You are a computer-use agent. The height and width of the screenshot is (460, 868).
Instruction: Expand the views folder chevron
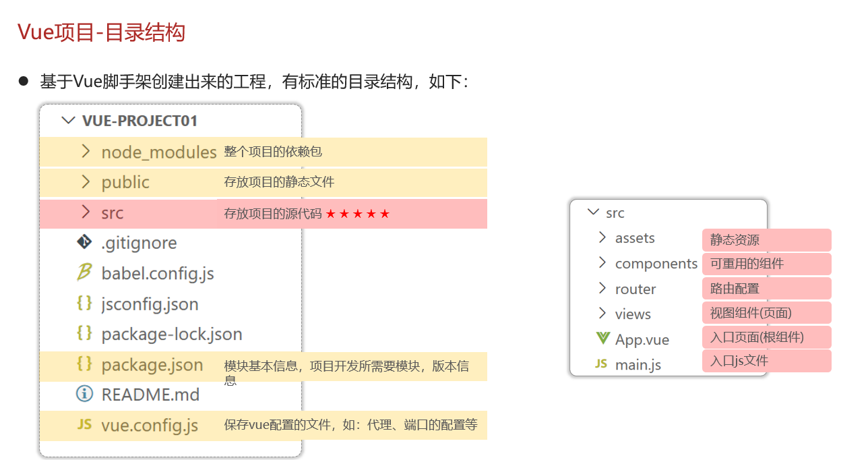coord(602,313)
